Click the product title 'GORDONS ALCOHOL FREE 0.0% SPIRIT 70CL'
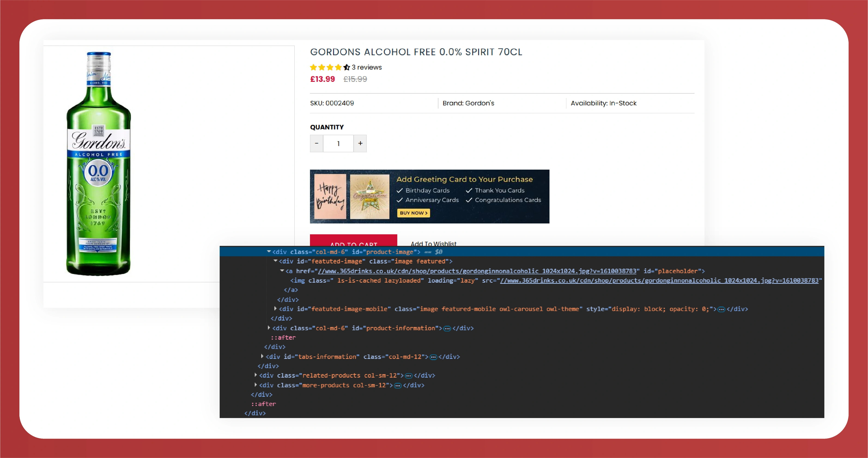Screen dimensions: 868x458 coord(416,52)
